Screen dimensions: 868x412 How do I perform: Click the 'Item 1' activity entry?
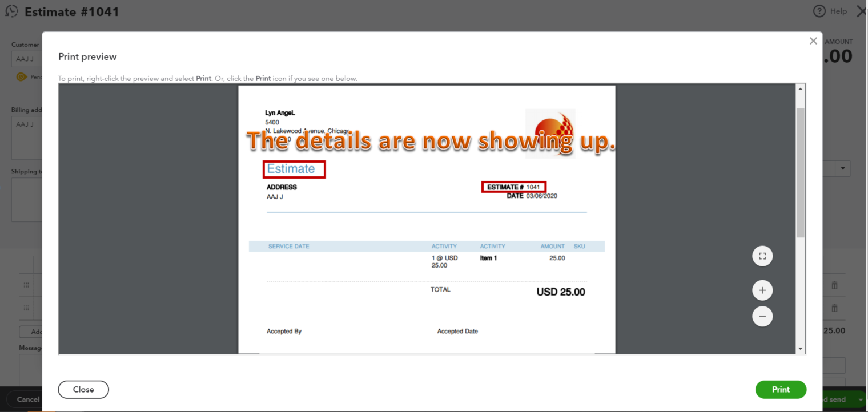488,258
